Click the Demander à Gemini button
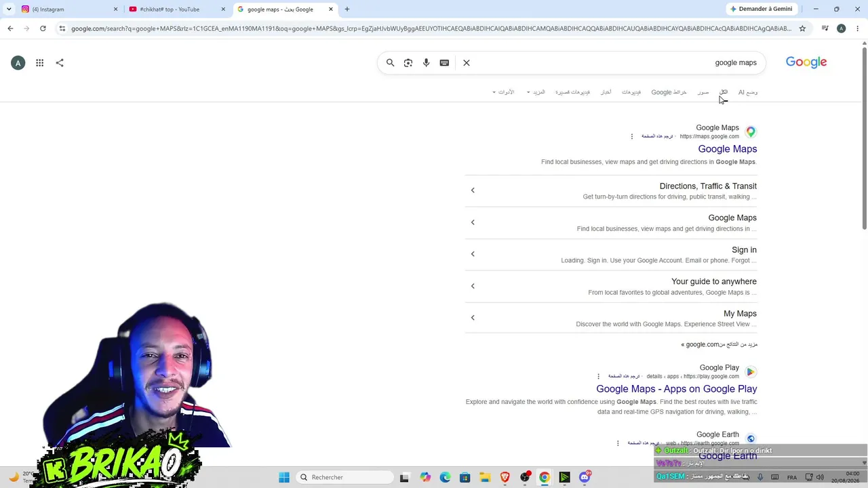This screenshot has width=868, height=488. (x=761, y=9)
